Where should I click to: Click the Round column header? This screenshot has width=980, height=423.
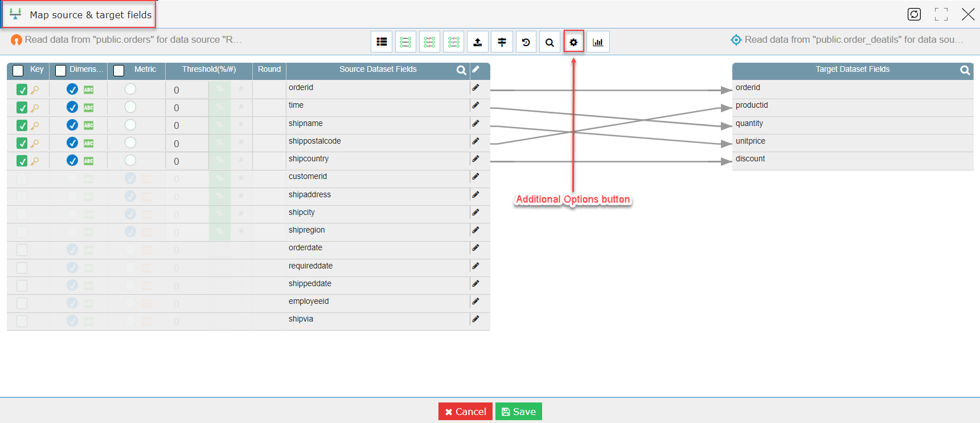269,70
